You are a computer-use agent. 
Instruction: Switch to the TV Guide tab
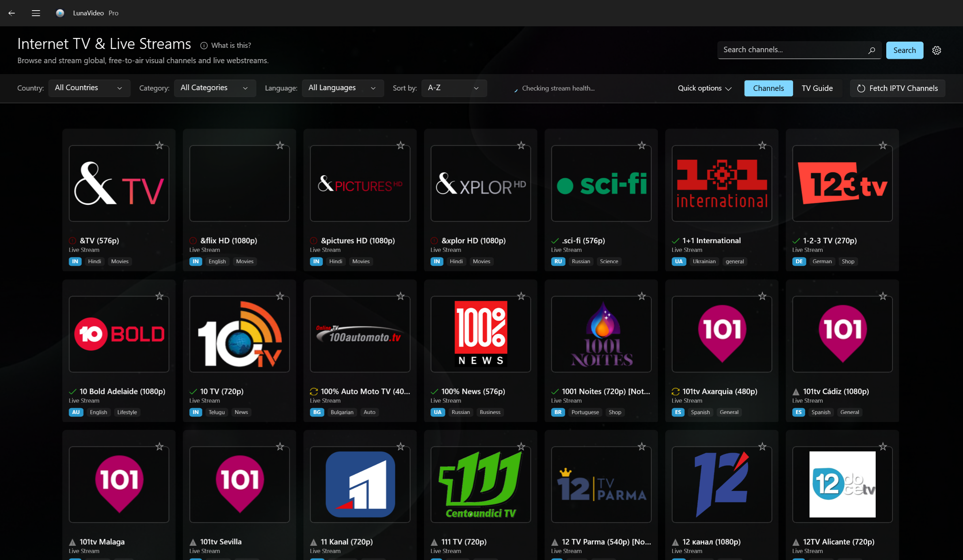pyautogui.click(x=817, y=88)
